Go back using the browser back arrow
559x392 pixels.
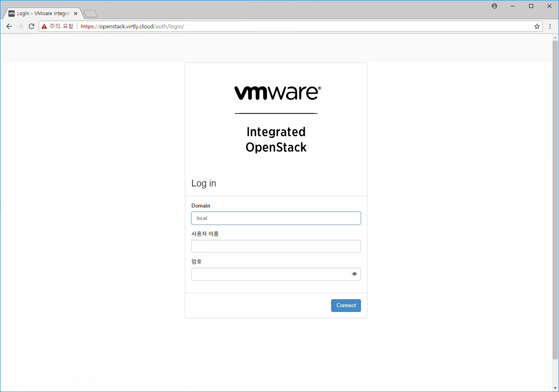[9, 26]
